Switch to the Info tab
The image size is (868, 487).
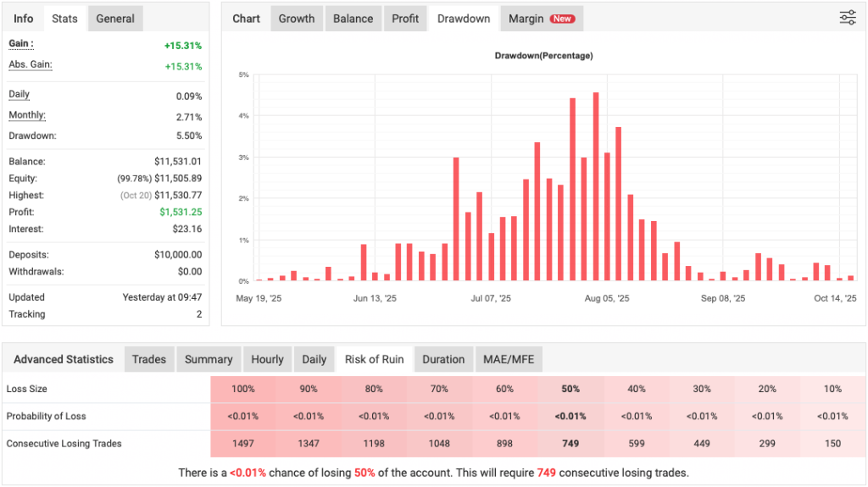point(24,19)
